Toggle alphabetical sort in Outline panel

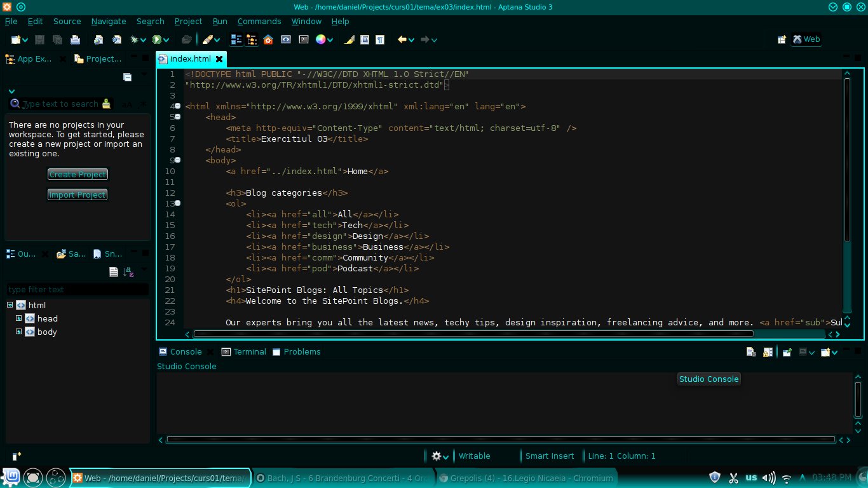128,272
